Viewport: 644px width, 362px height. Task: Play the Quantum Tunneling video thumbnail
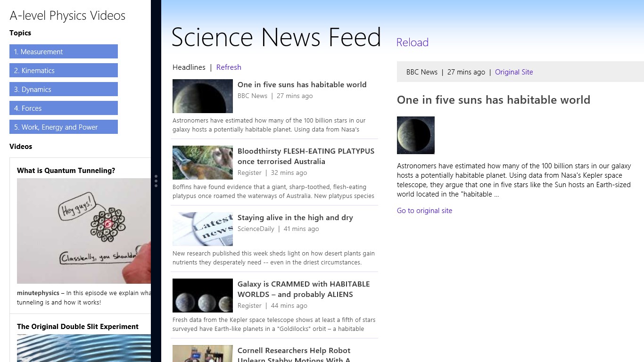pyautogui.click(x=84, y=231)
